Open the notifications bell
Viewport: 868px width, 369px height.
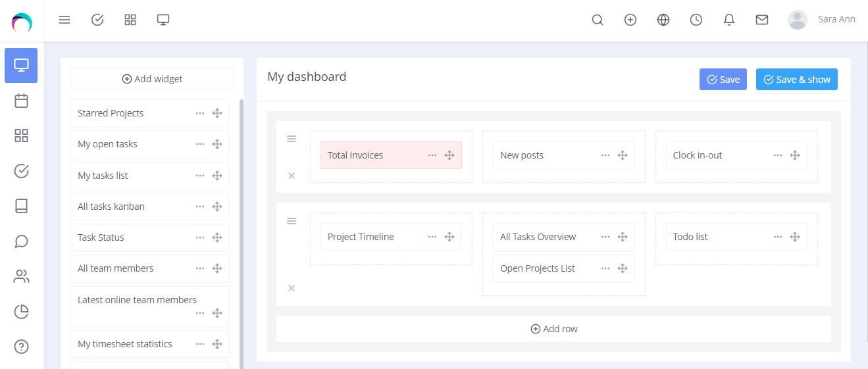[729, 20]
